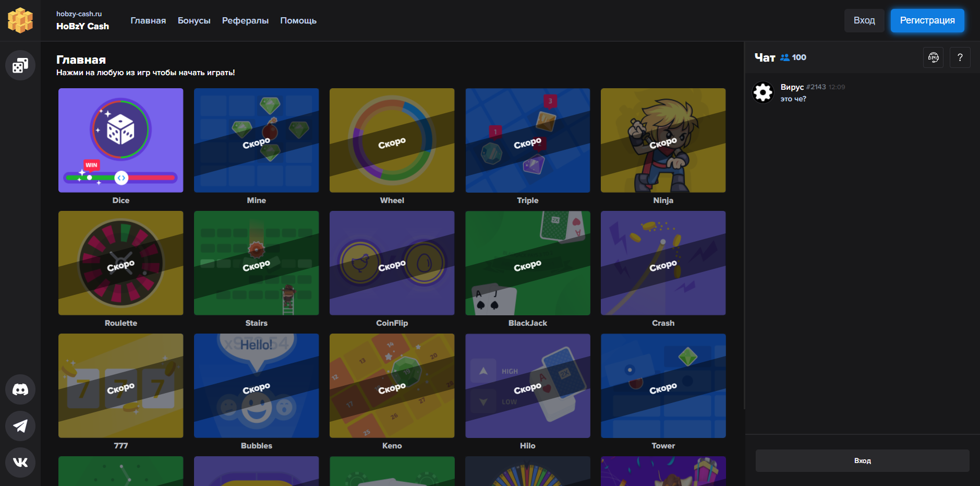Image resolution: width=980 pixels, height=486 pixels.
Task: Click the Tower label text
Action: 663,446
